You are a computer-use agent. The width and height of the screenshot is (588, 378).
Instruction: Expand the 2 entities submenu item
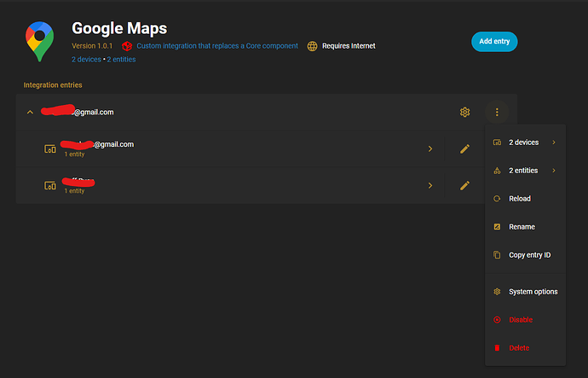coord(524,171)
